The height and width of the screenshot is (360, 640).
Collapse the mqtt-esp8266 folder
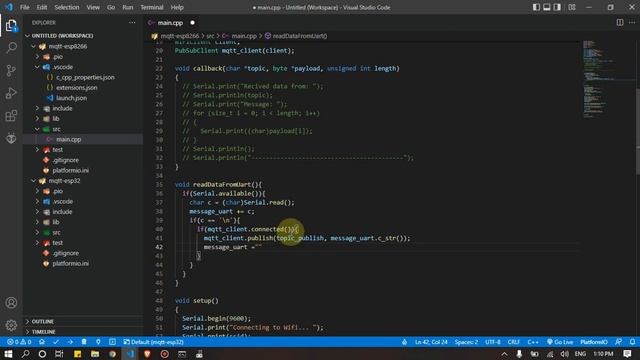(x=83, y=46)
